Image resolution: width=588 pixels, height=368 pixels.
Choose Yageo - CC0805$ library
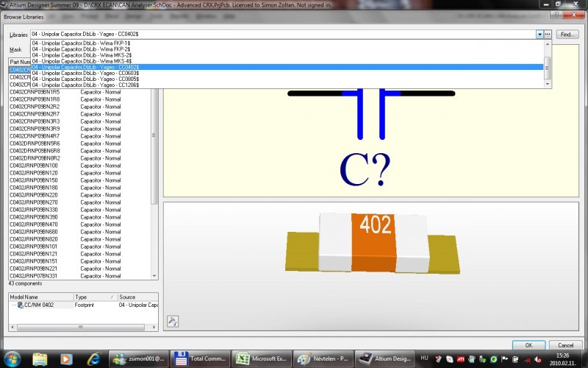[x=287, y=79]
